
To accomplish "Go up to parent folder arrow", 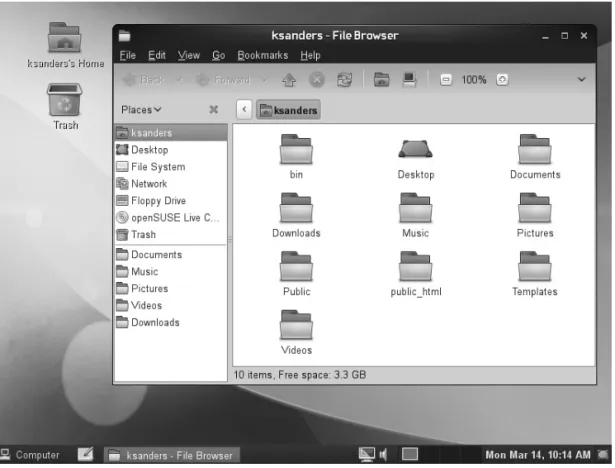I will (x=289, y=80).
